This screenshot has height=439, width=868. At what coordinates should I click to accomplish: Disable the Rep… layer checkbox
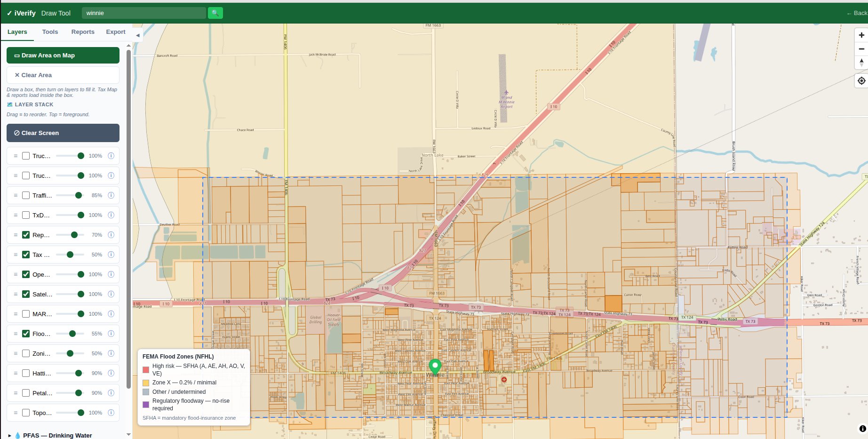point(26,235)
